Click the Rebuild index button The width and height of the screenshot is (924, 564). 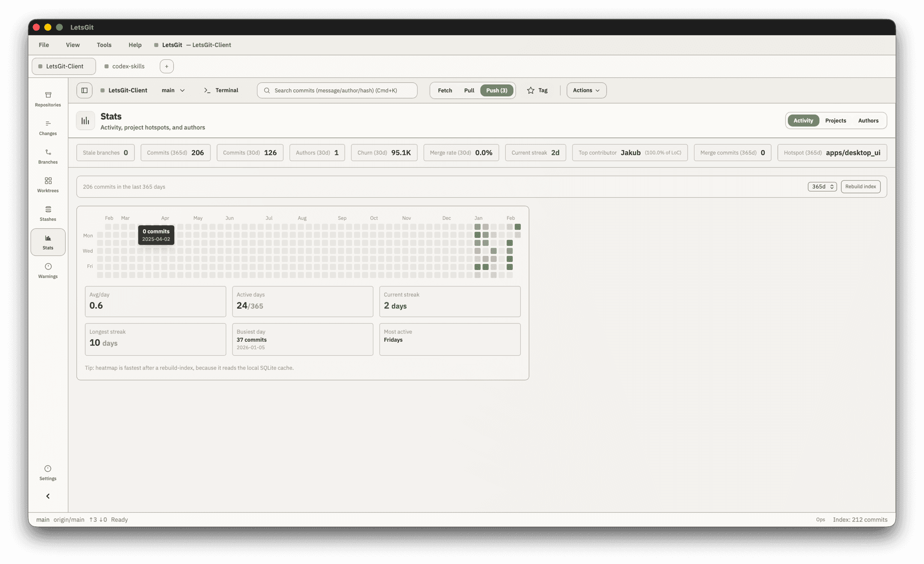pyautogui.click(x=861, y=186)
